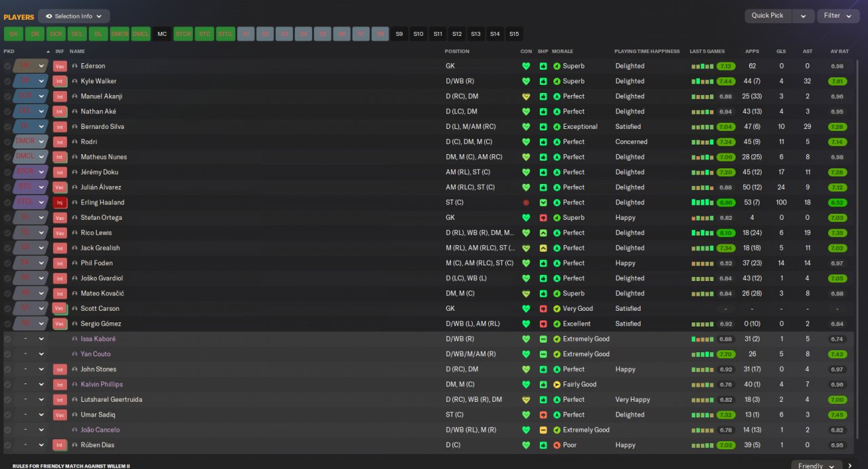The height and width of the screenshot is (469, 868).
Task: Click the Inj injury badge for Erling Haaland
Action: coord(60,202)
